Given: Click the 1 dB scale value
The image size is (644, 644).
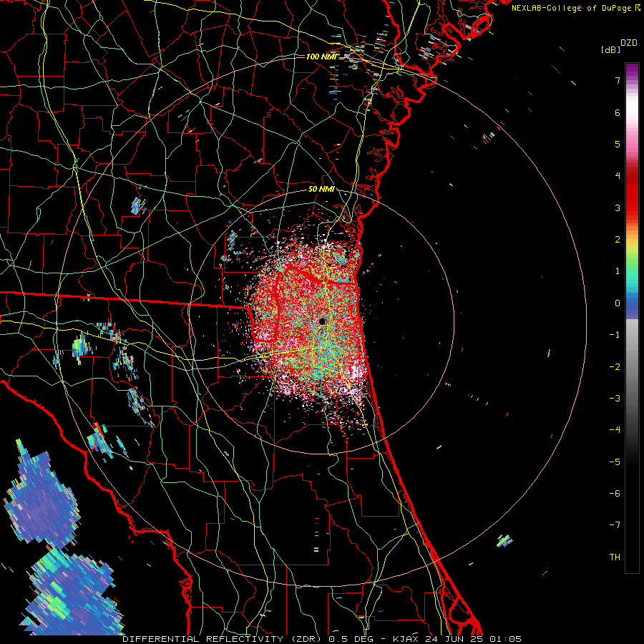Looking at the screenshot, I should tap(618, 271).
